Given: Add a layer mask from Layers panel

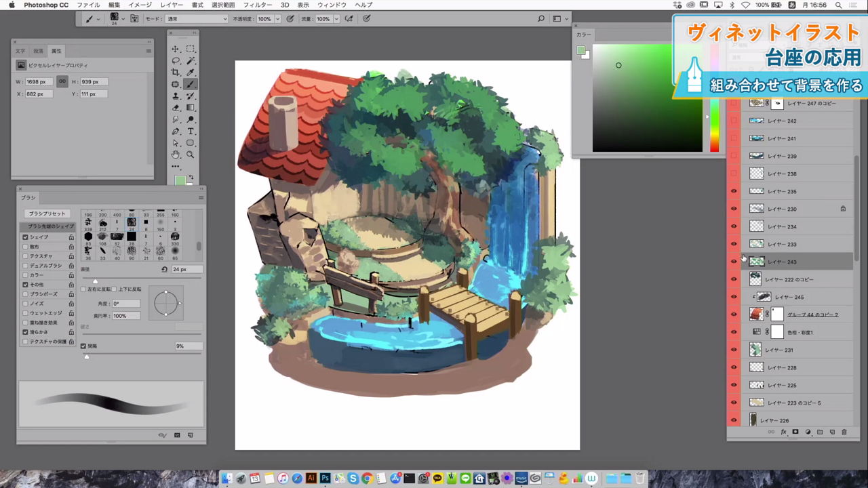Looking at the screenshot, I should [x=795, y=432].
